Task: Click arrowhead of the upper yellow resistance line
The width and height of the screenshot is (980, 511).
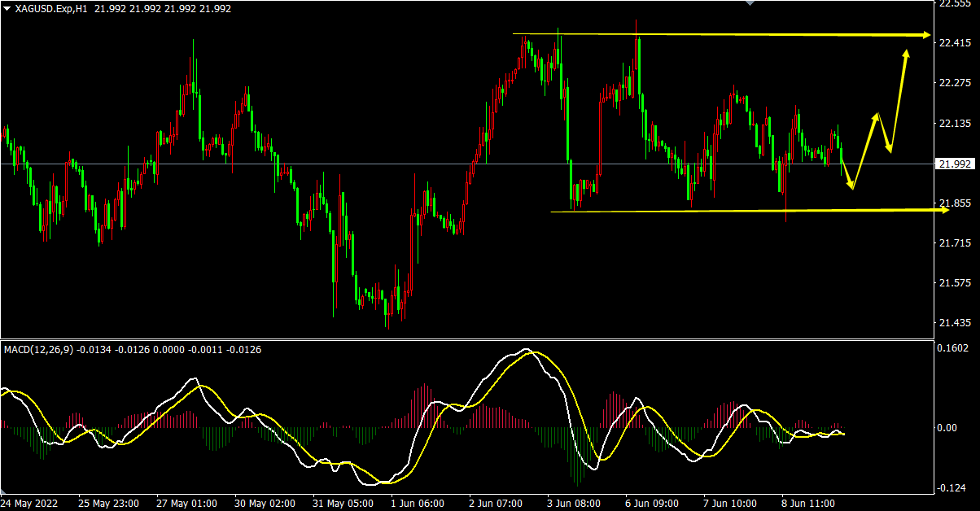Action: coord(927,35)
